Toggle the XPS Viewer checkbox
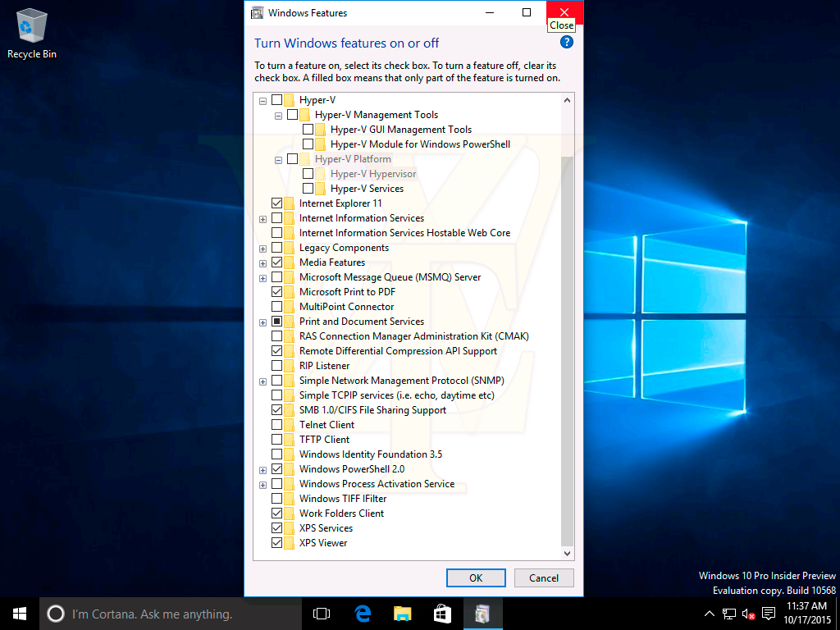This screenshot has width=840, height=630. (x=277, y=543)
